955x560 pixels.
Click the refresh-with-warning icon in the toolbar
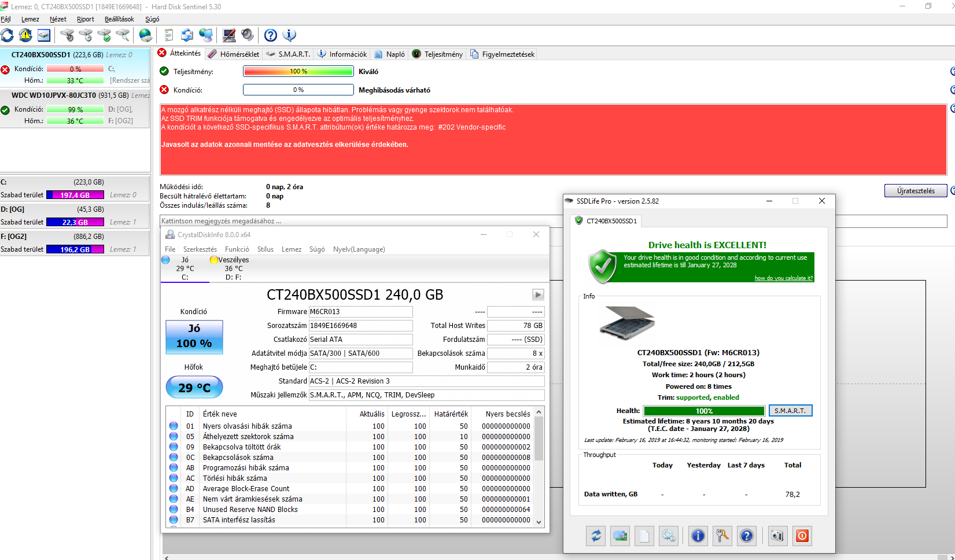pyautogui.click(x=25, y=35)
